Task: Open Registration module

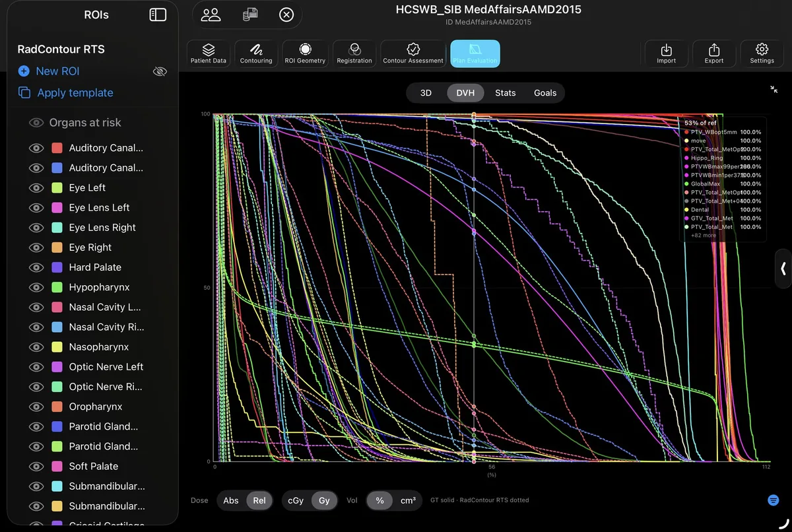Action: (x=354, y=54)
